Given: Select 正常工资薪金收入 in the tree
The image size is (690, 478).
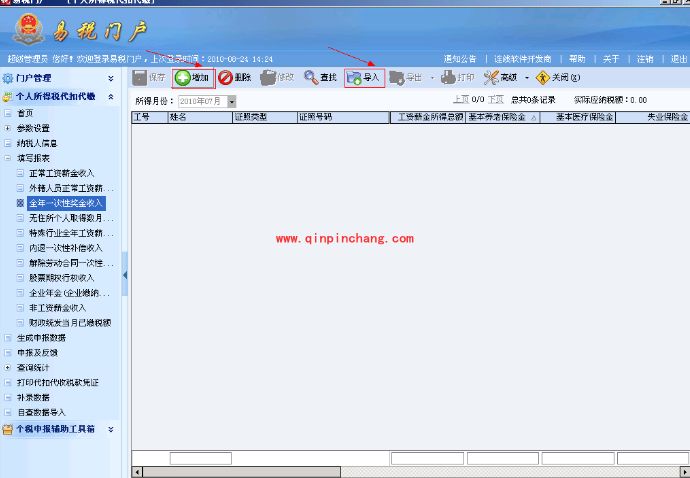Looking at the screenshot, I should pyautogui.click(x=64, y=173).
